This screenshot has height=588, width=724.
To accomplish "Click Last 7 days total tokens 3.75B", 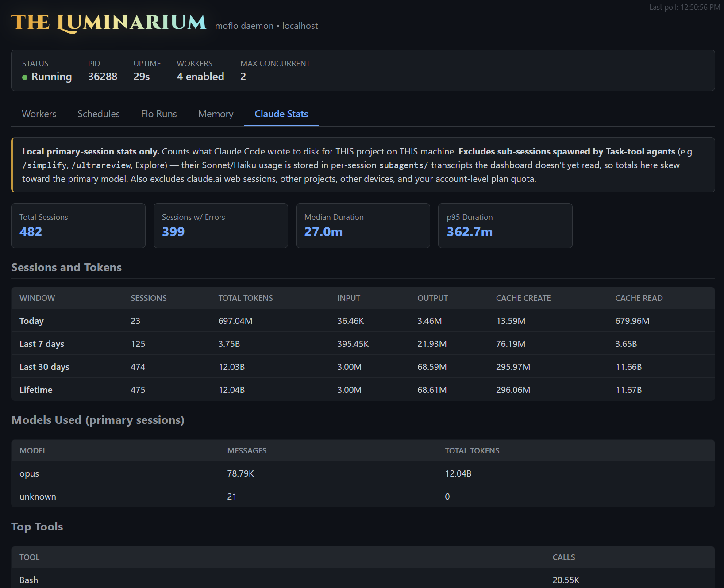I will click(229, 344).
